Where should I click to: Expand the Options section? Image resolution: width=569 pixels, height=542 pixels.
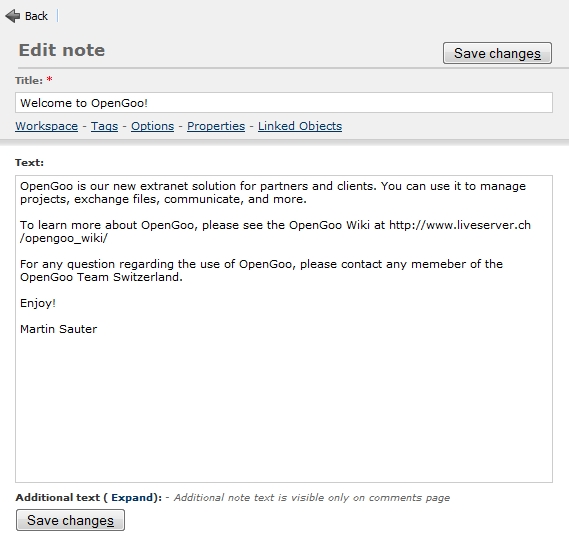pyautogui.click(x=152, y=126)
